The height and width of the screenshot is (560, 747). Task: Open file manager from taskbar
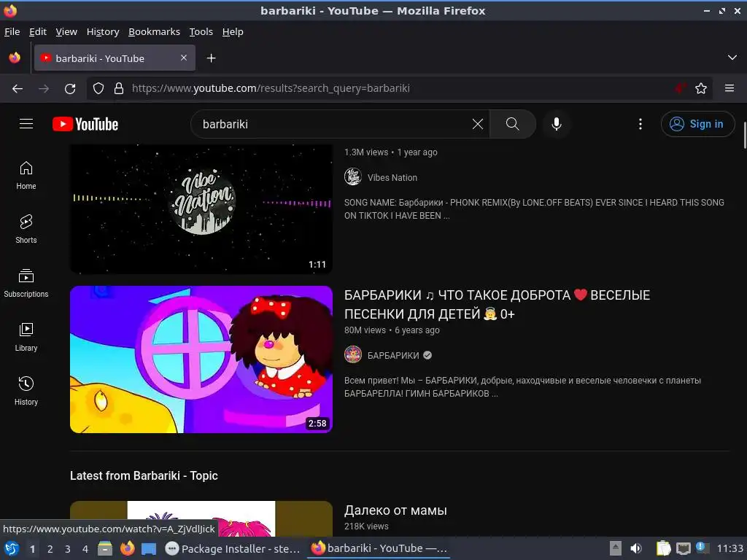pos(105,548)
